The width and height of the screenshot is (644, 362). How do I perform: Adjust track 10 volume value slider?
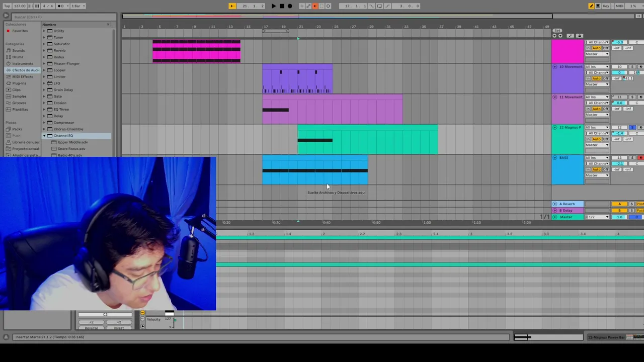coord(619,73)
